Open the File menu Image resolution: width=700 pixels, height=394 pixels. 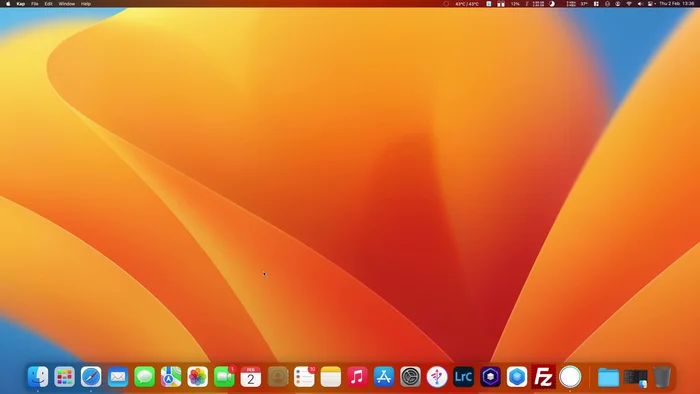pyautogui.click(x=34, y=4)
